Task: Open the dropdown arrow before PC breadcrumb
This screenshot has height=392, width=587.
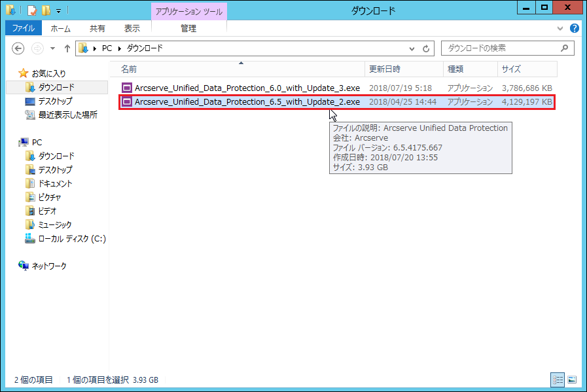Action: point(95,48)
